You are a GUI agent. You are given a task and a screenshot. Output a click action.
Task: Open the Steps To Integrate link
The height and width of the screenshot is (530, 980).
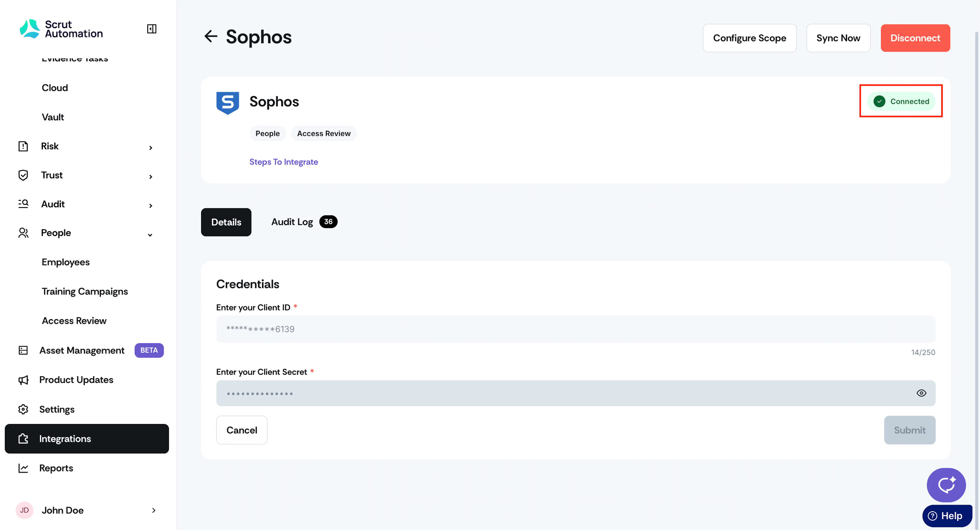tap(284, 162)
